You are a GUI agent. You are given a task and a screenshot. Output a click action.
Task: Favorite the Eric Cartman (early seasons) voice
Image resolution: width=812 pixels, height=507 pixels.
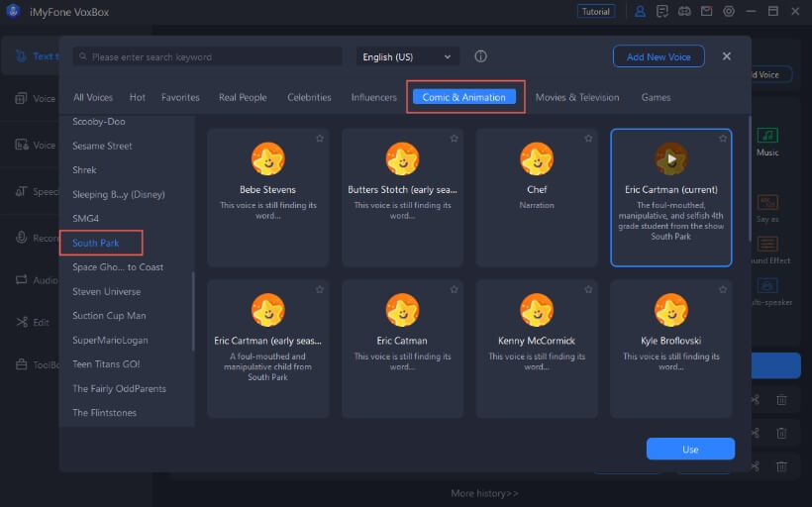coord(320,289)
